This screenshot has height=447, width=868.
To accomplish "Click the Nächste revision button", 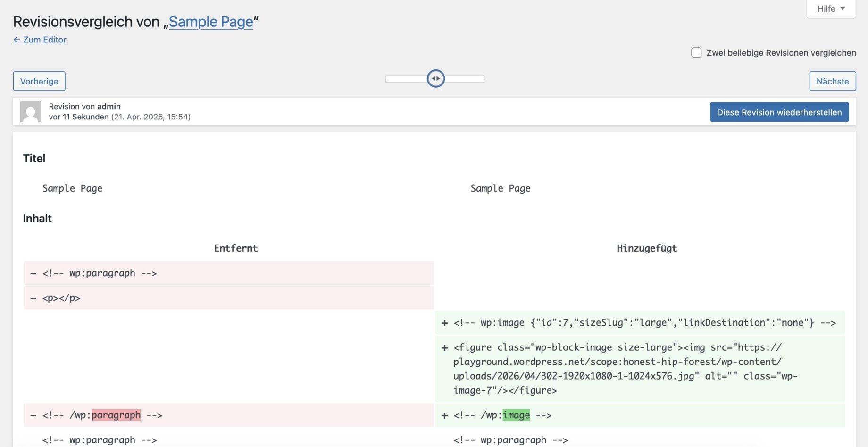I will (833, 81).
